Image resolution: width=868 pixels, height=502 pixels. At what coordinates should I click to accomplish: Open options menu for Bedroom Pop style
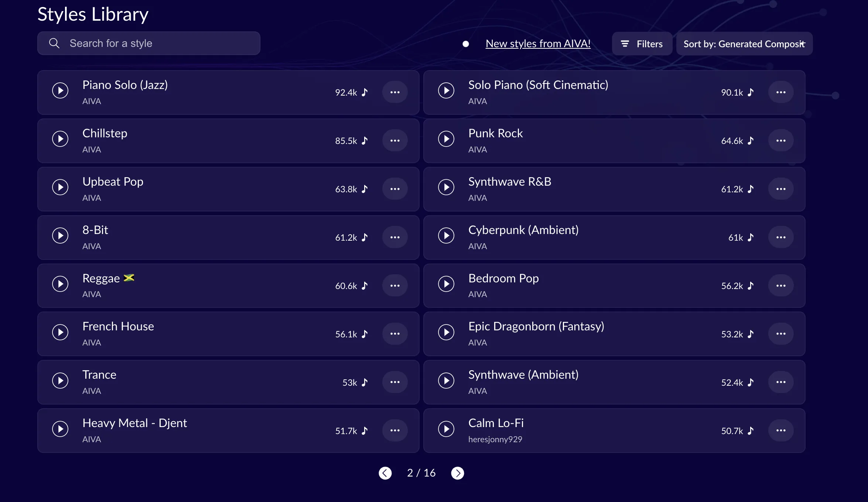tap(781, 285)
